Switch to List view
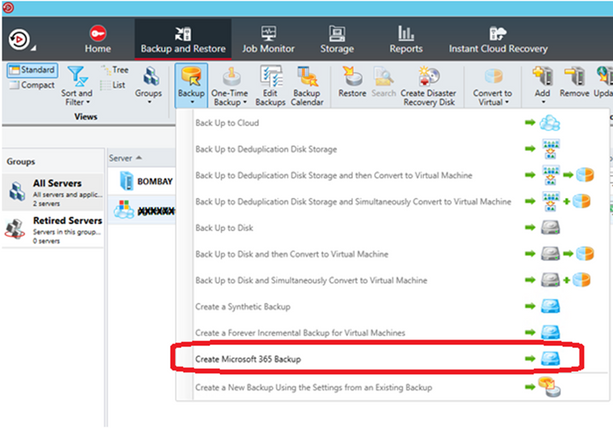Image resolution: width=613 pixels, height=428 pixels. [x=113, y=85]
